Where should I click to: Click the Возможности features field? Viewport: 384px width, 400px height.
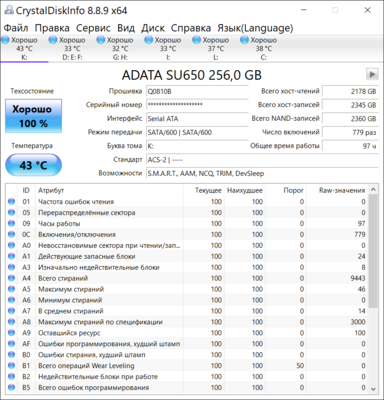(x=262, y=173)
